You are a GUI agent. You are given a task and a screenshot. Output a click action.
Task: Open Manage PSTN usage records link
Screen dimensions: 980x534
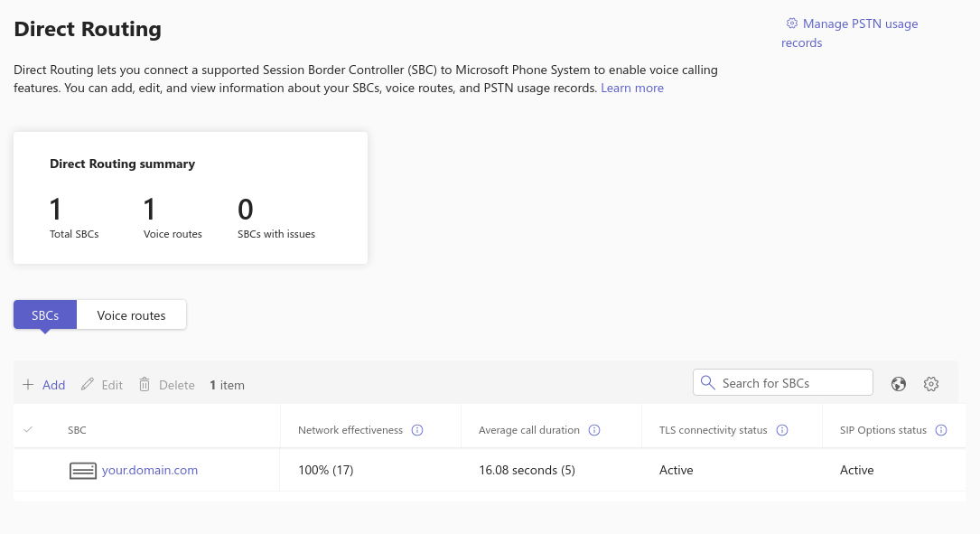pyautogui.click(x=850, y=33)
